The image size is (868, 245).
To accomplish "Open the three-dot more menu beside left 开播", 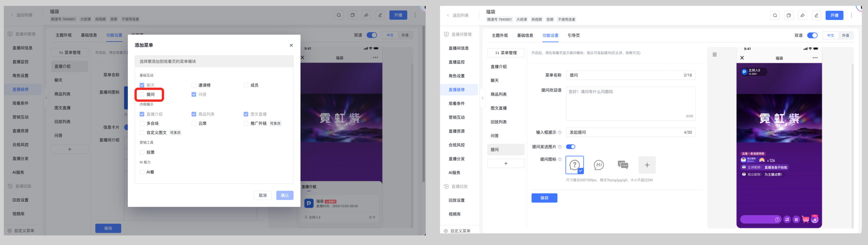I will click(415, 15).
